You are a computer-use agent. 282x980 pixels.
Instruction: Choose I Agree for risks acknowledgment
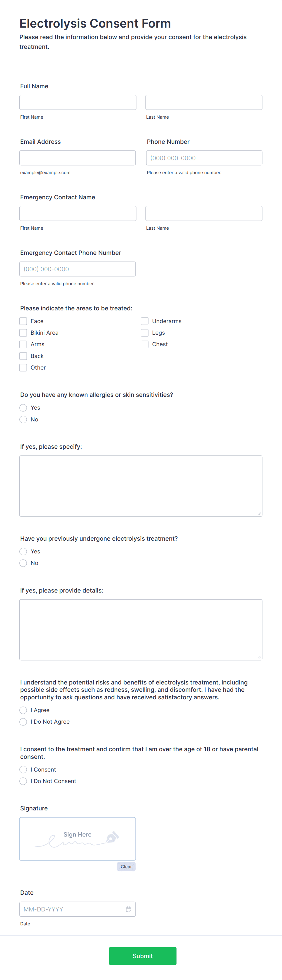[x=23, y=710]
